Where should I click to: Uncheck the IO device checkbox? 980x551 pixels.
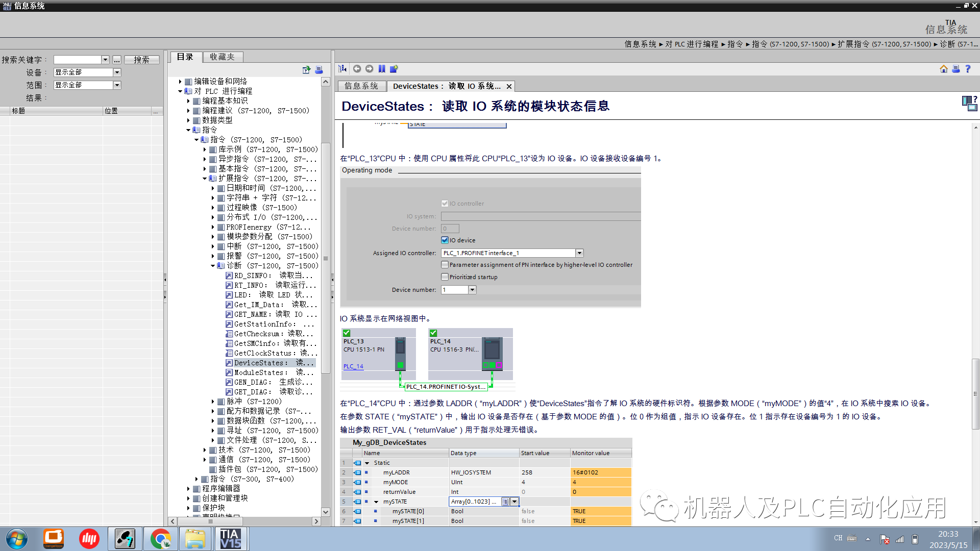click(x=445, y=240)
